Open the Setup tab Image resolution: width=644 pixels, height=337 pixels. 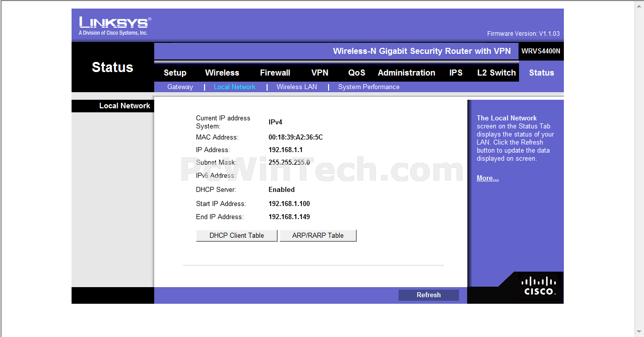pos(175,73)
